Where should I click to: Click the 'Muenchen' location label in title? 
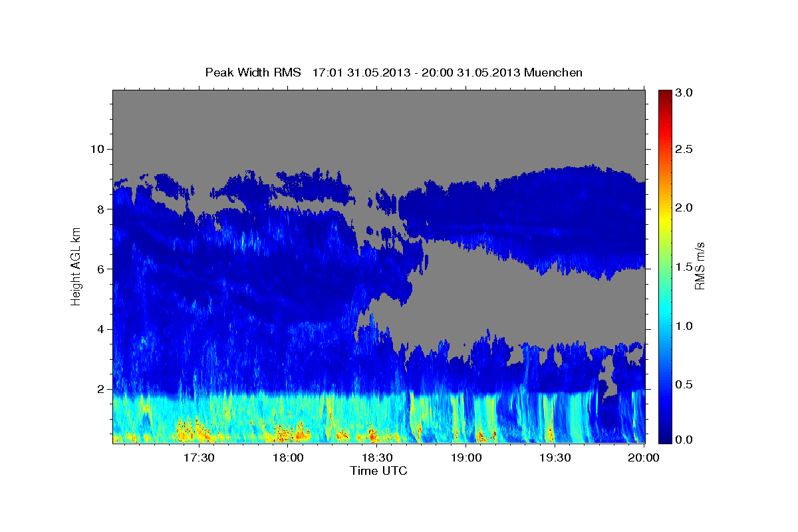(553, 72)
